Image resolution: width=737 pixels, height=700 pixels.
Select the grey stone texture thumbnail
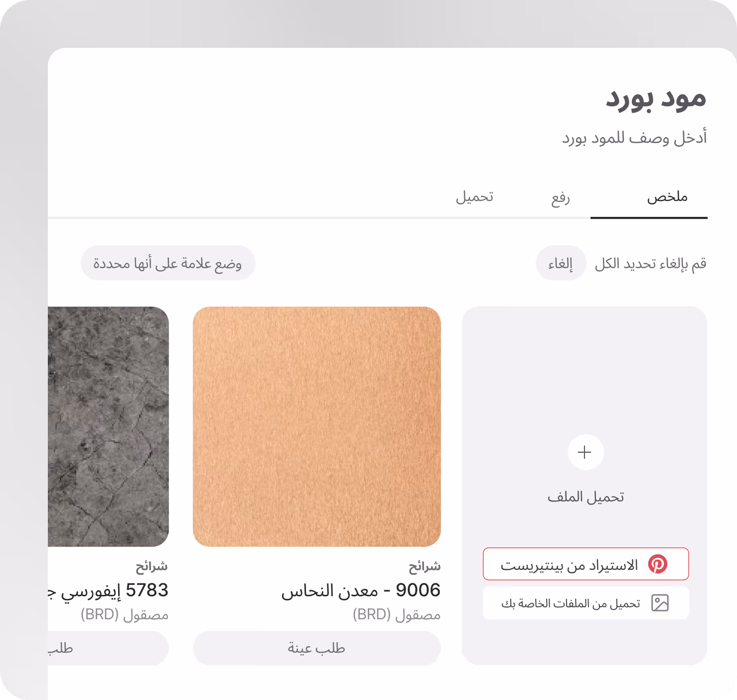[108, 426]
